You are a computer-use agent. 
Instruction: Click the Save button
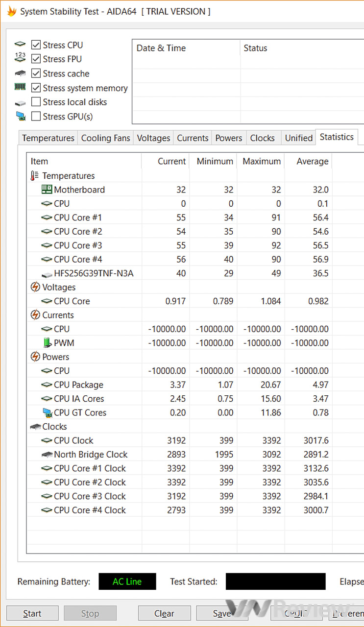tap(222, 613)
